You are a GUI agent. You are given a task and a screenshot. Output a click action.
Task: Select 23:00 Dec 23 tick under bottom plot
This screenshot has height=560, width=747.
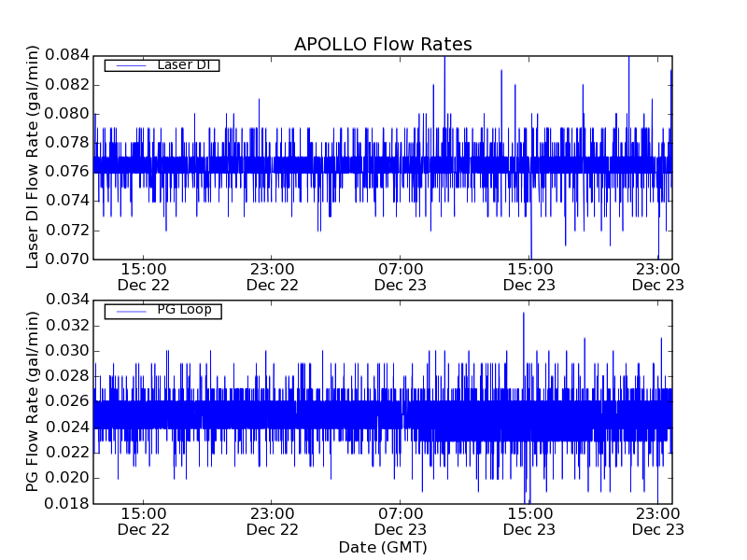point(658,521)
